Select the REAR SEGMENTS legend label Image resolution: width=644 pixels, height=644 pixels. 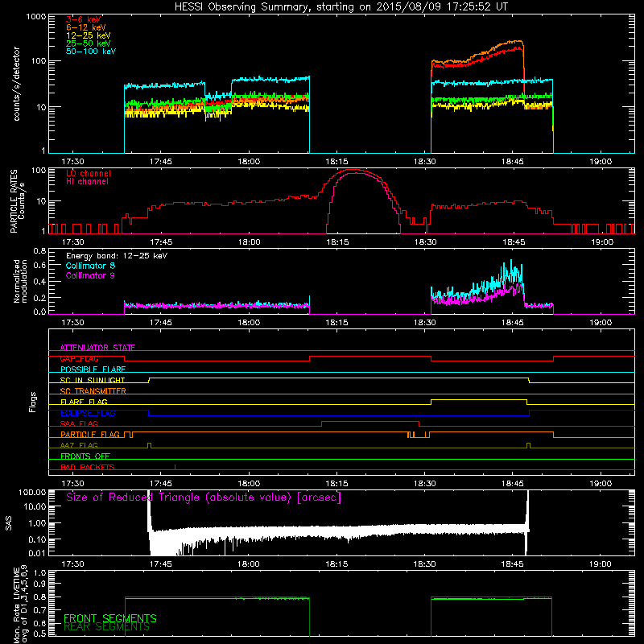[106, 627]
